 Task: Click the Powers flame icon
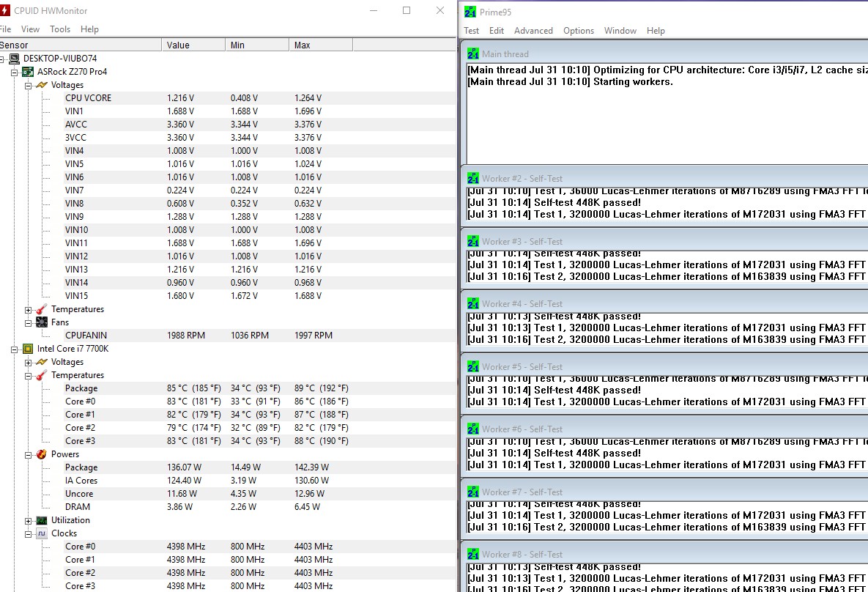pyautogui.click(x=42, y=454)
